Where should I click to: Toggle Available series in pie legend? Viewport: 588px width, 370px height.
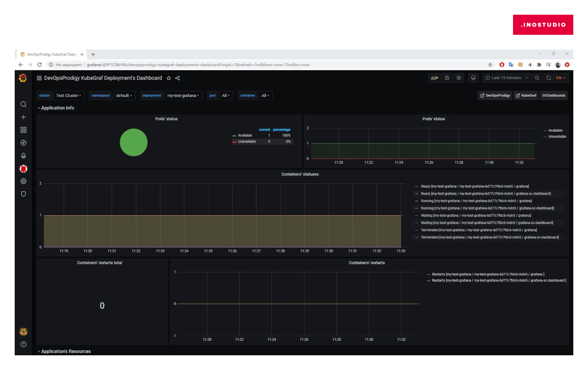coord(245,135)
